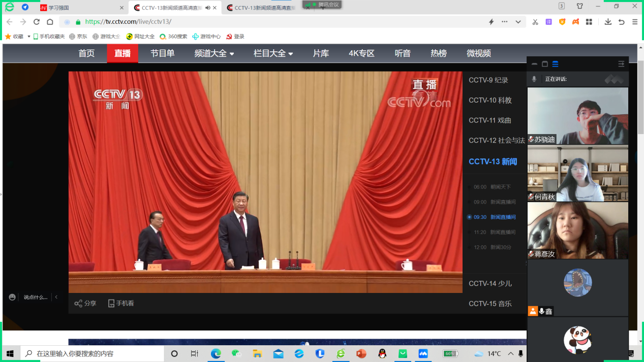Open the browser downloads icon
Image resolution: width=644 pixels, height=362 pixels.
point(608,22)
